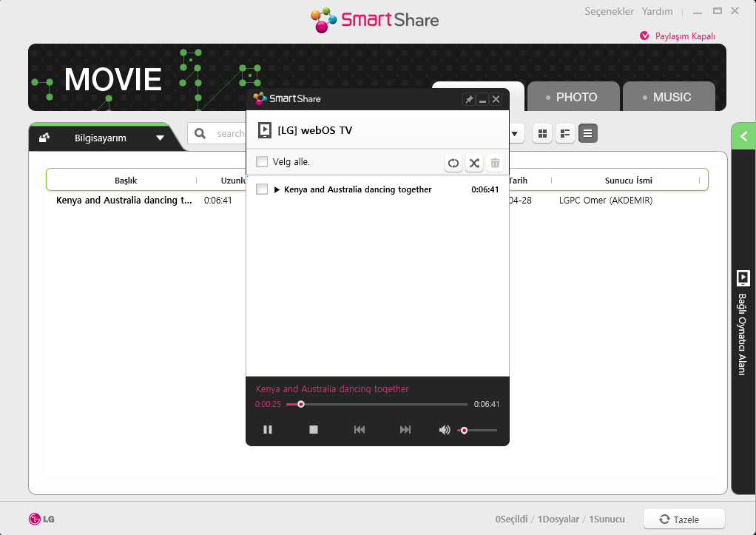Switch to large thumbnail grid view

pos(542,134)
